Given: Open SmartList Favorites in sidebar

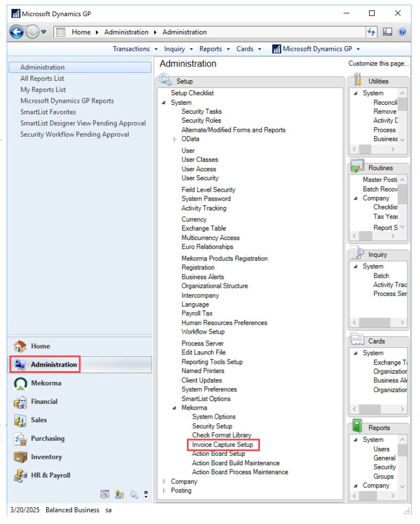Looking at the screenshot, I should (x=48, y=112).
